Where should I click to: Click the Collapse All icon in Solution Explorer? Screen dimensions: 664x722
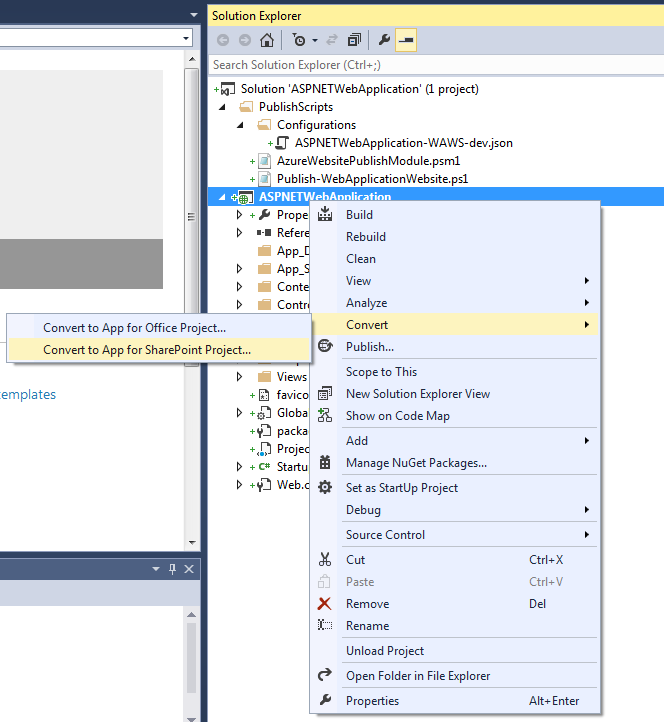[x=354, y=41]
